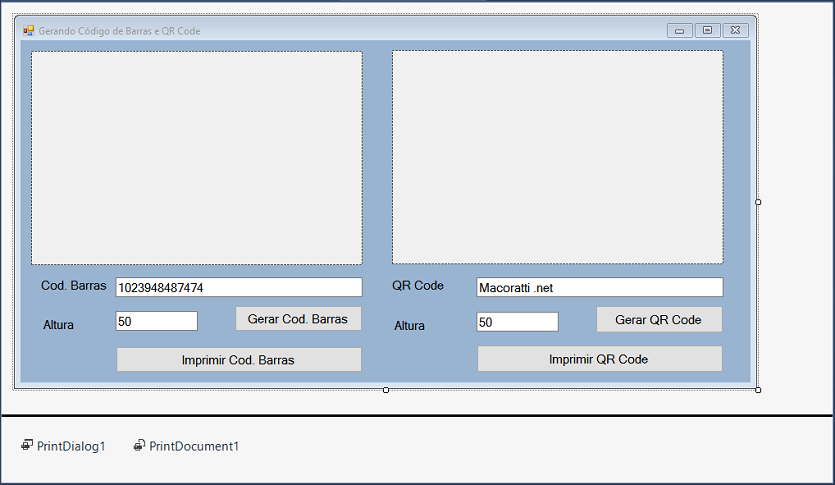Viewport: 835px width, 485px height.
Task: Click the Imprimir QR Code button
Action: (600, 359)
